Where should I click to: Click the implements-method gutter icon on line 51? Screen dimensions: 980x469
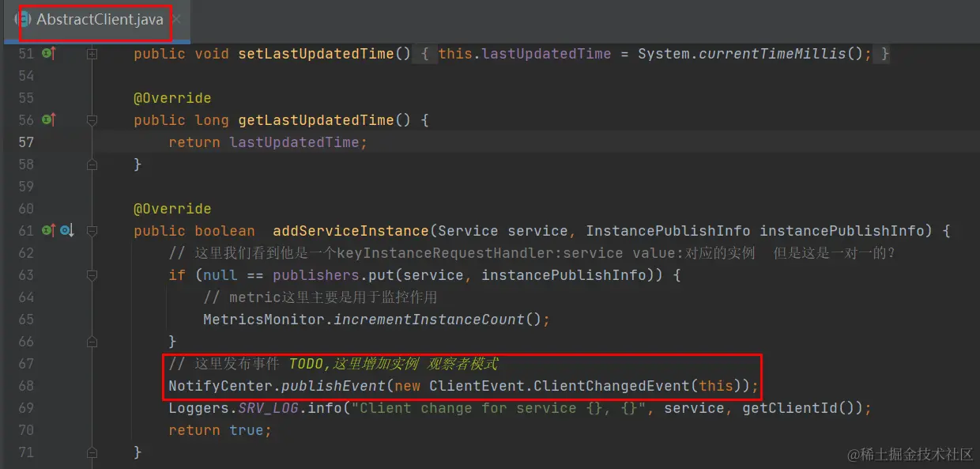[x=49, y=54]
